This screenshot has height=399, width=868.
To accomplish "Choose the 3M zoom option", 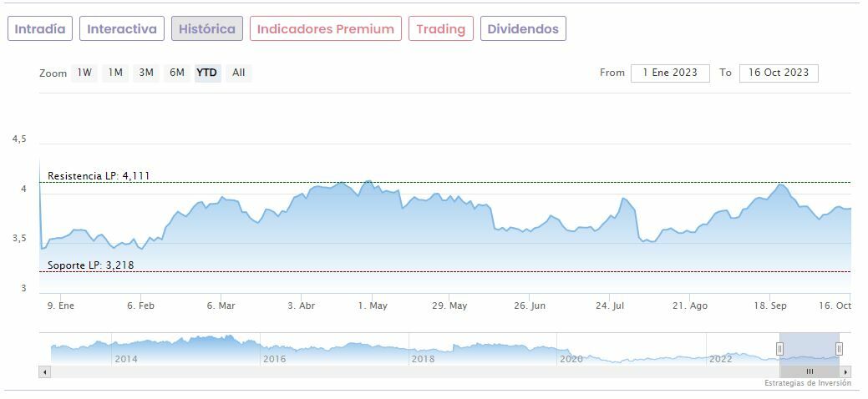I will [146, 73].
